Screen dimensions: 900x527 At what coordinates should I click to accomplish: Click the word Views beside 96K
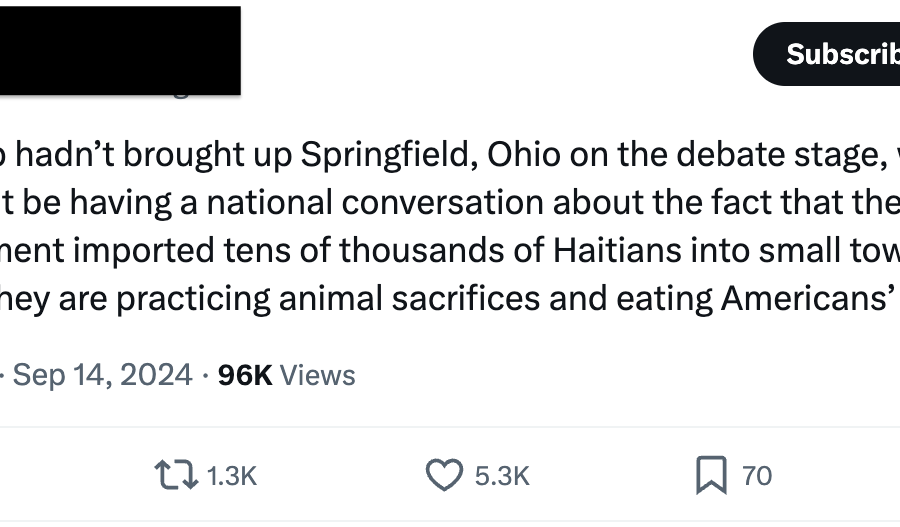(317, 375)
